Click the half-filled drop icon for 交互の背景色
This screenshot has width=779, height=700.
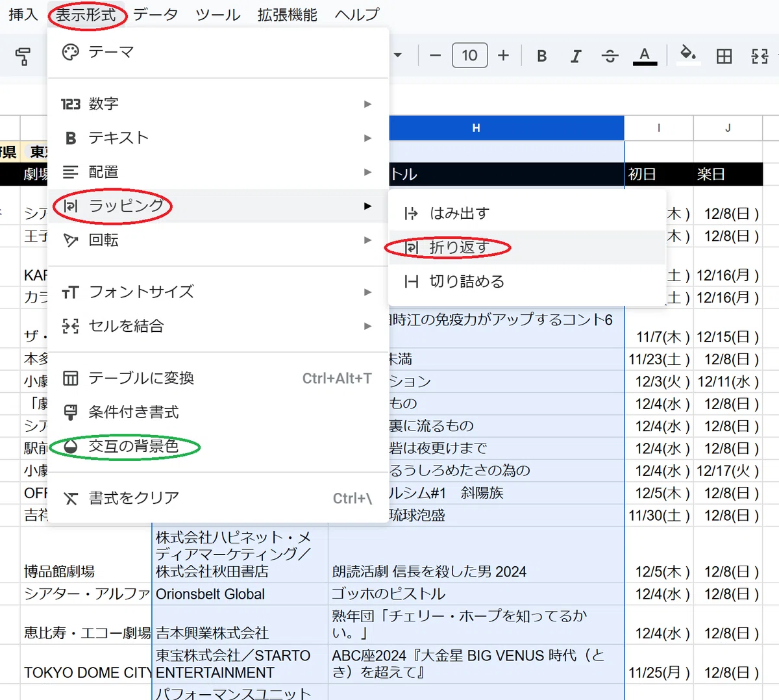(70, 446)
